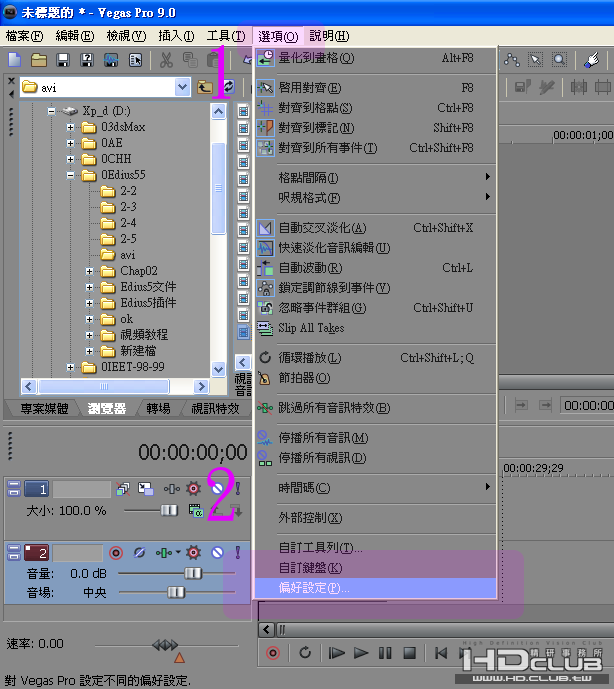Click track 2 automation settings gear
Screen dimensions: 614x689
coord(193,552)
